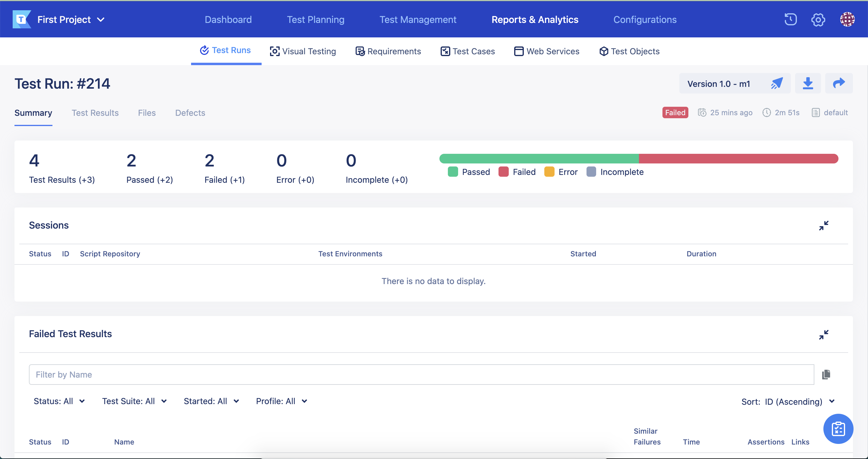Open the Test Objects tab
This screenshot has width=868, height=459.
click(629, 51)
